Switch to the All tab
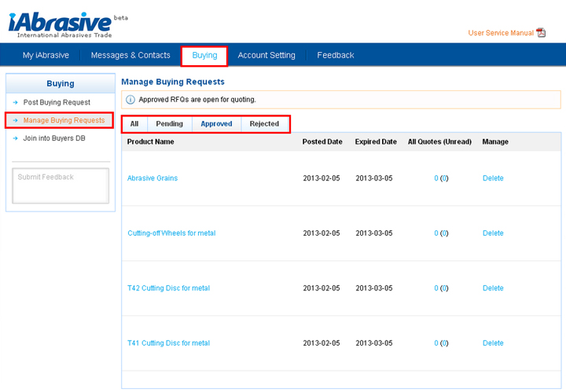The width and height of the screenshot is (566, 392). click(x=134, y=123)
